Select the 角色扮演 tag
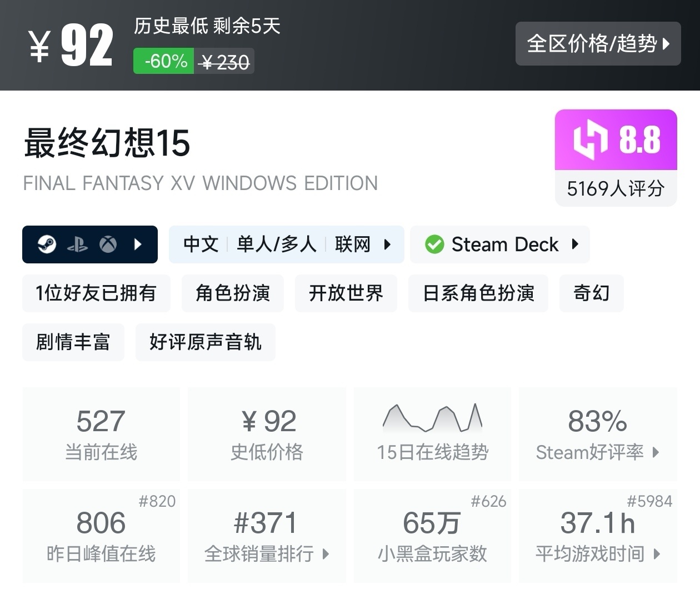The width and height of the screenshot is (700, 594). 233,293
